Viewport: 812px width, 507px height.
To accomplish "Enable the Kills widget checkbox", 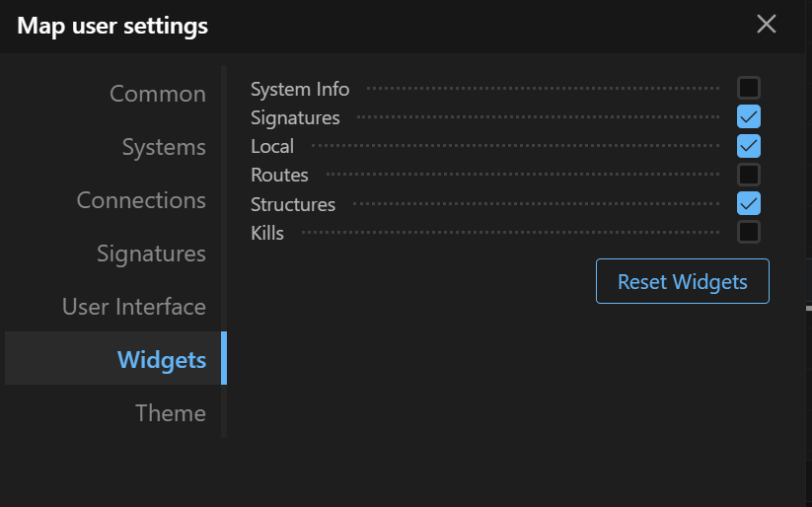I will point(749,232).
